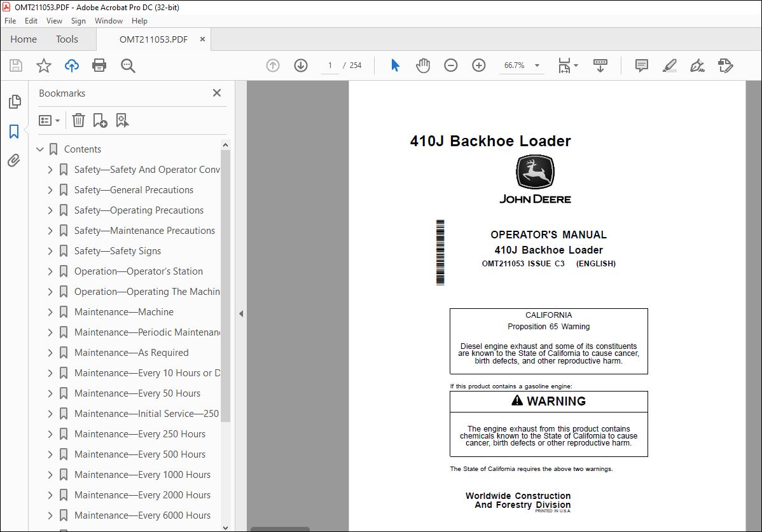This screenshot has height=532, width=762.
Task: Close the Bookmarks panel
Action: coord(217,93)
